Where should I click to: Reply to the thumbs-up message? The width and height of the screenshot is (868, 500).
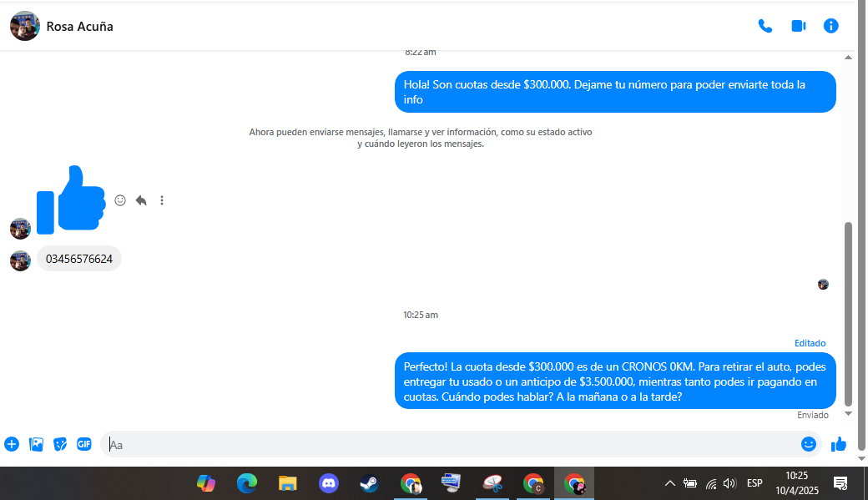click(141, 200)
